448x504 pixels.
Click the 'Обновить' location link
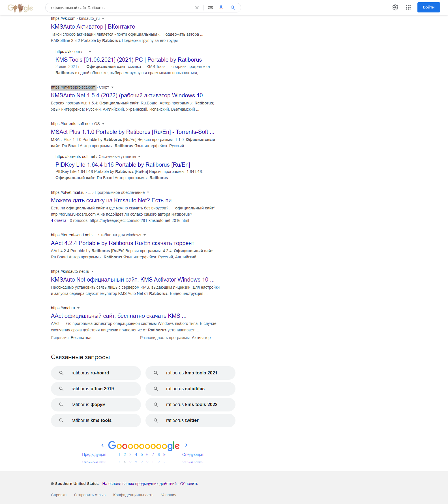point(189,484)
